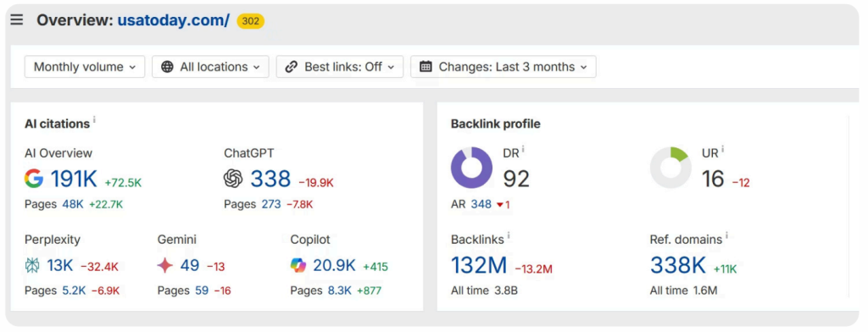
Task: Click the Backlinks All time 3.8B text
Action: coord(484,290)
